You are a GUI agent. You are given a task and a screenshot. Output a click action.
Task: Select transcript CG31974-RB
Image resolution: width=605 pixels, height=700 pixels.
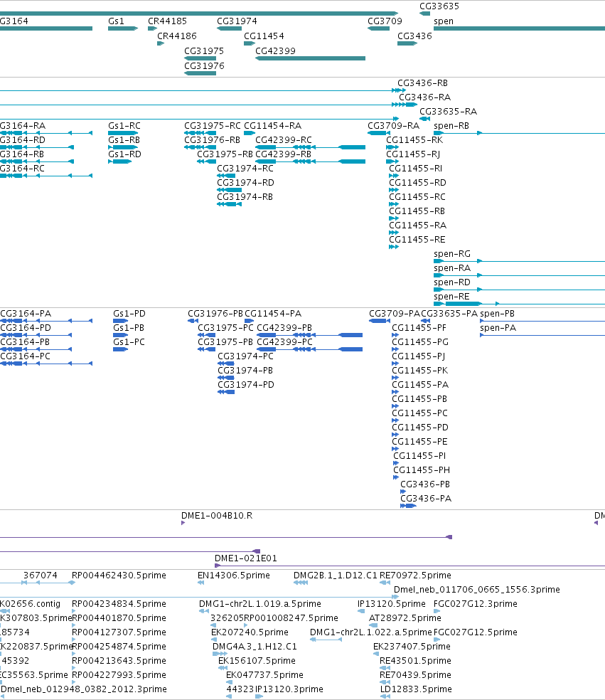(x=245, y=197)
